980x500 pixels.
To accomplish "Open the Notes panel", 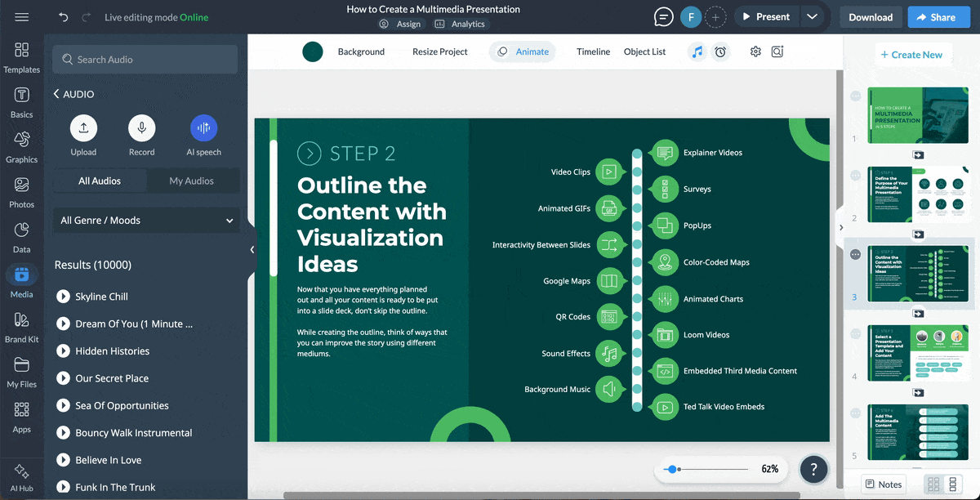I will pyautogui.click(x=884, y=484).
